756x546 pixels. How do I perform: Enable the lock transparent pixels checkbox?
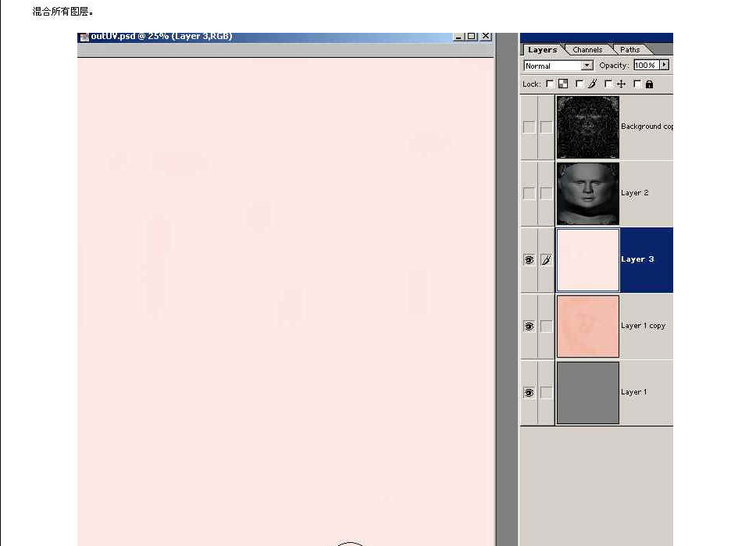click(550, 84)
